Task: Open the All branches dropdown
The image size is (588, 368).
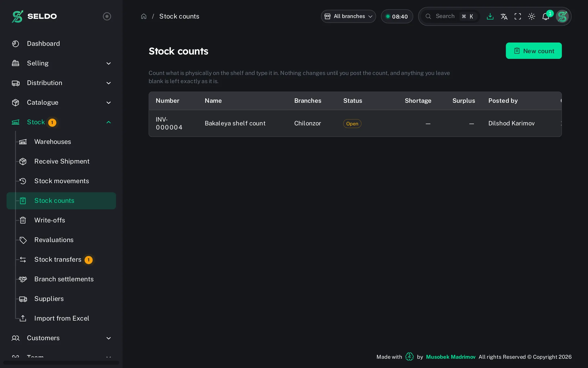Action: click(x=348, y=16)
